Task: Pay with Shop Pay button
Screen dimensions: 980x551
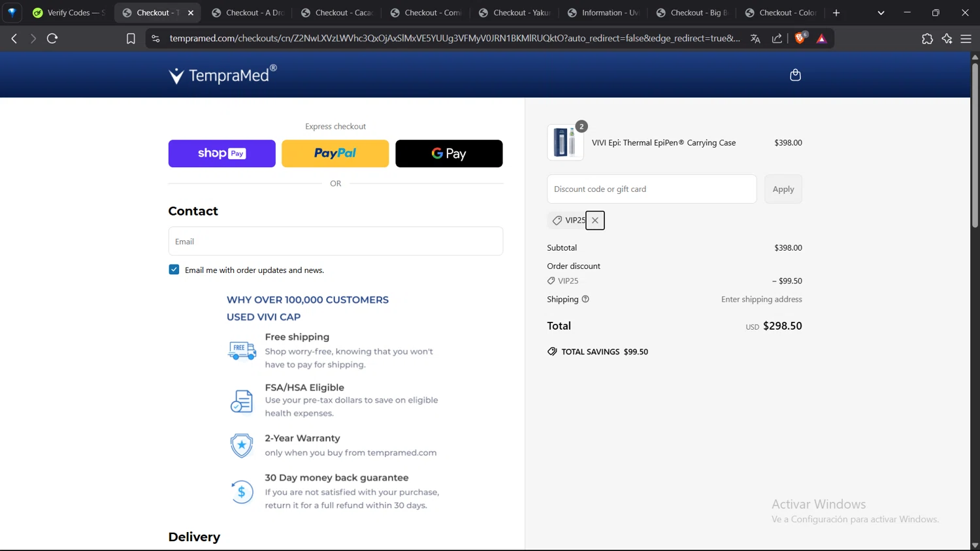Action: click(222, 153)
